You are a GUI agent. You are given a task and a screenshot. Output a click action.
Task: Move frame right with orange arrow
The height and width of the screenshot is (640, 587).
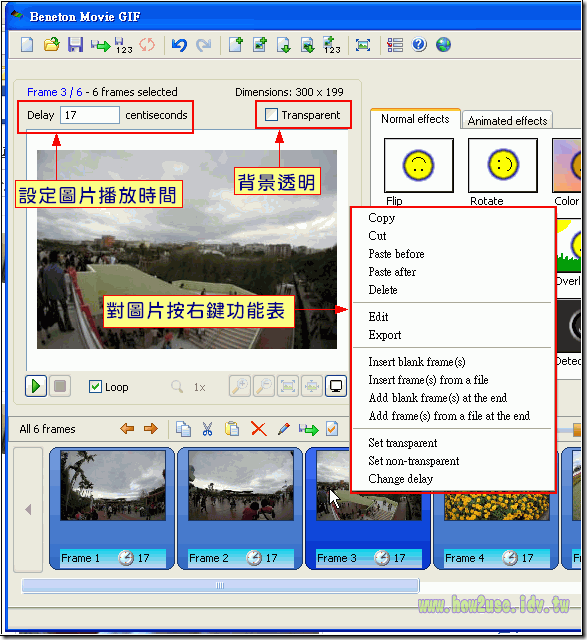point(151,429)
